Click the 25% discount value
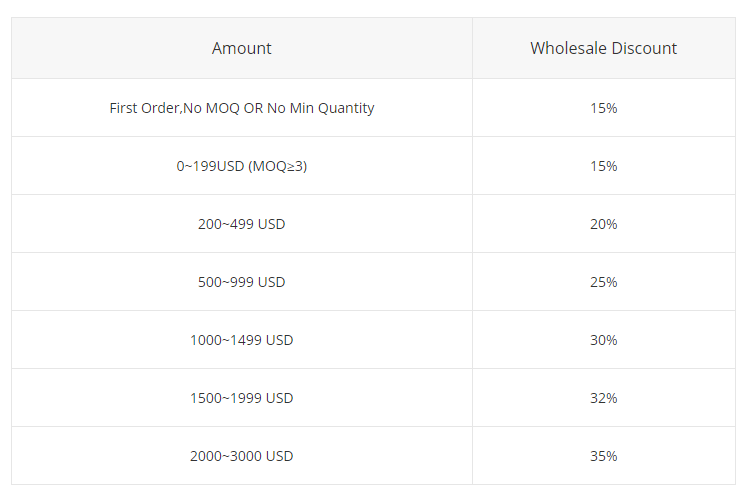Image resolution: width=750 pixels, height=500 pixels. 603,282
